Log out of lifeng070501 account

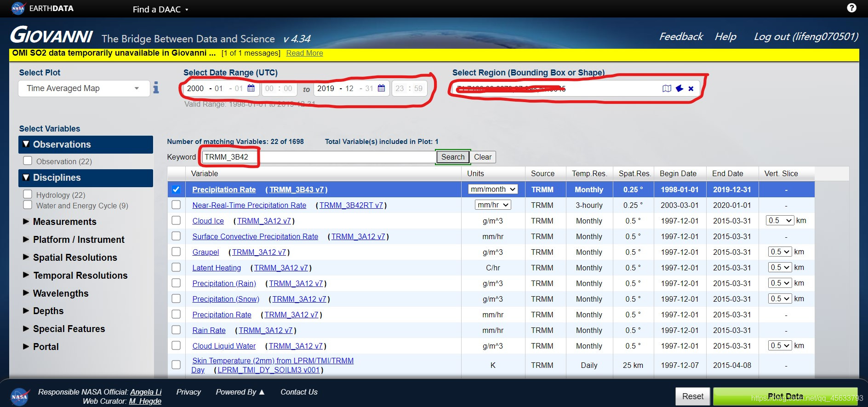(x=806, y=36)
